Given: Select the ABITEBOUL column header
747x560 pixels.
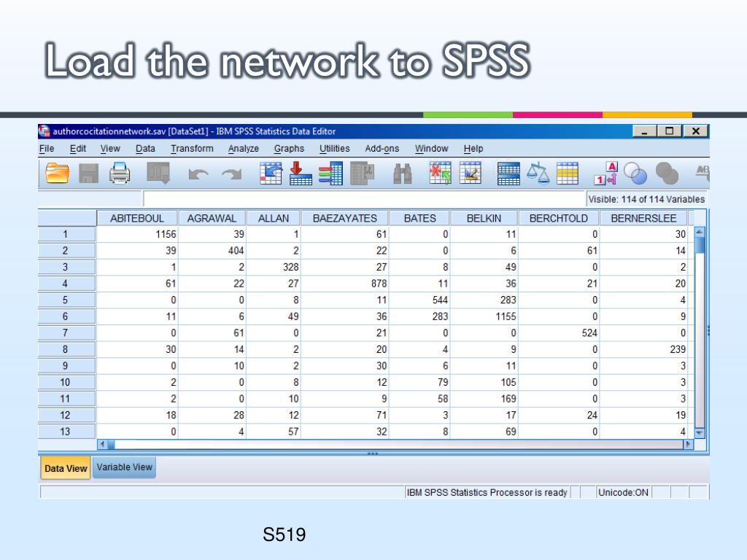Looking at the screenshot, I should tap(137, 218).
